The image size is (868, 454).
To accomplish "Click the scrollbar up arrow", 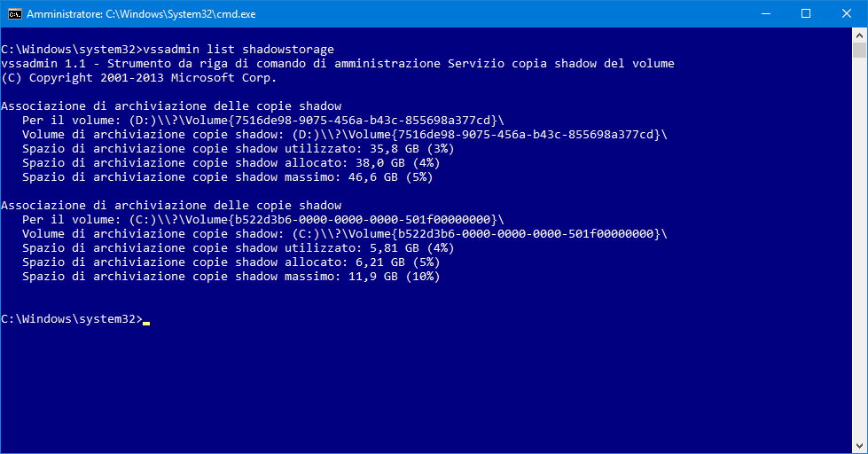I will (860, 35).
